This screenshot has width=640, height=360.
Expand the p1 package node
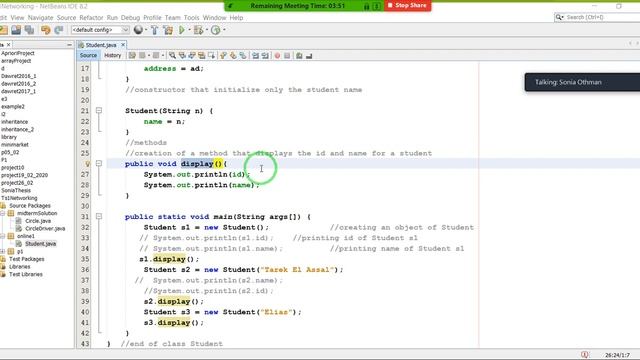click(2, 251)
